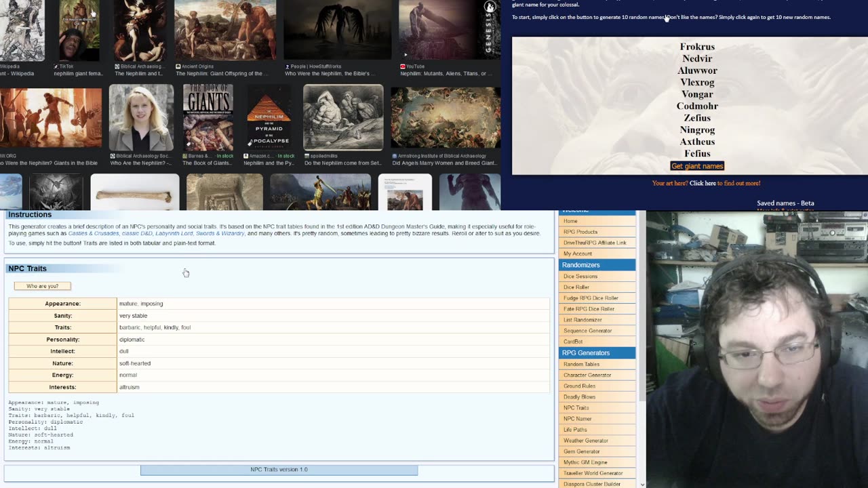The height and width of the screenshot is (488, 868).
Task: Click the YouTube source favicon
Action: click(x=403, y=66)
